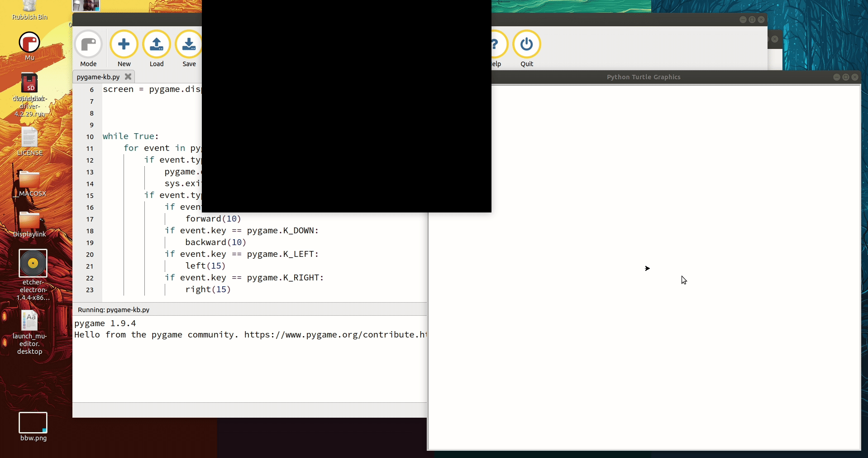Click the 'backward(10)' code line

click(216, 242)
